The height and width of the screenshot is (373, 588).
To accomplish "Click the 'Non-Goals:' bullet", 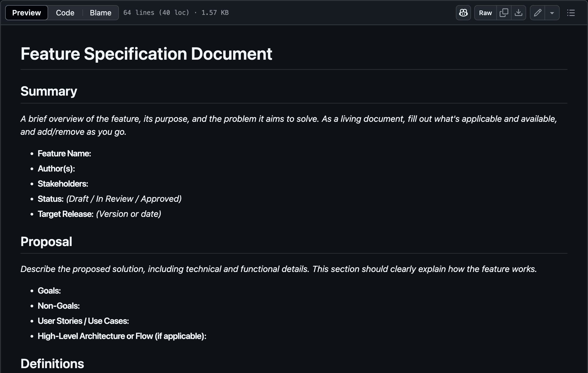I will (x=59, y=306).
